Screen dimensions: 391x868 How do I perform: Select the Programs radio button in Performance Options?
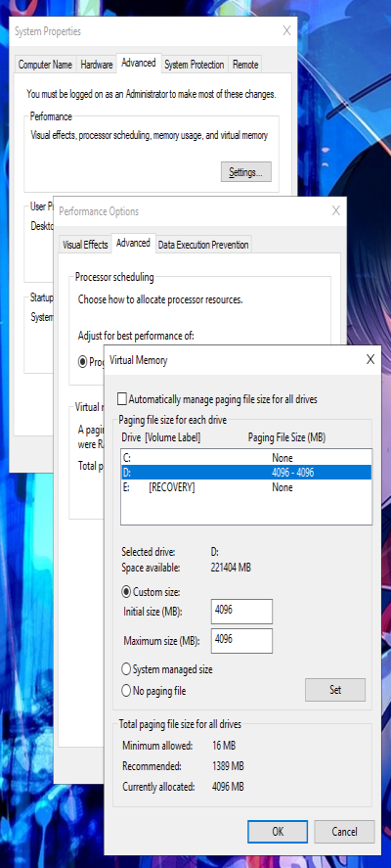82,362
